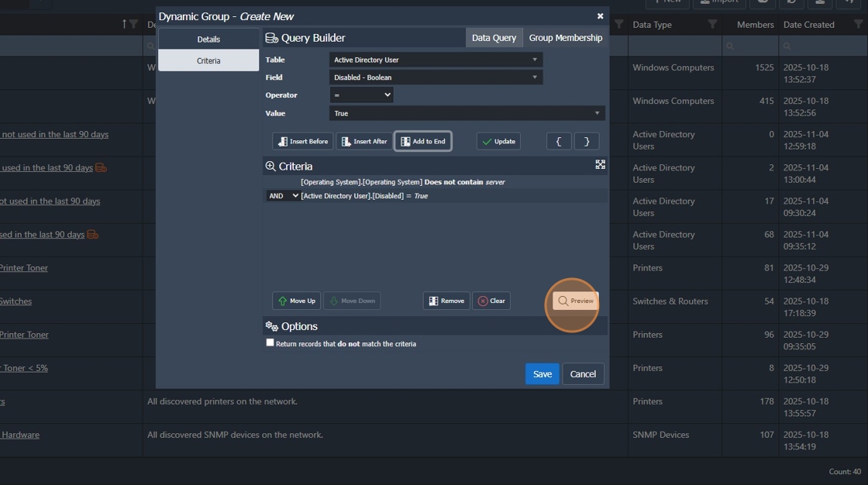Click the Remove criteria button

[446, 301]
